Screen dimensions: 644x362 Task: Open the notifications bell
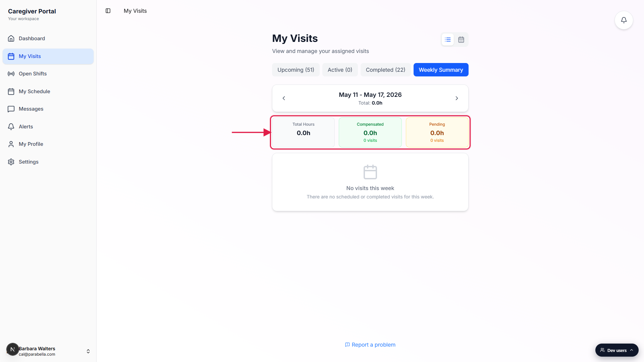click(x=624, y=20)
